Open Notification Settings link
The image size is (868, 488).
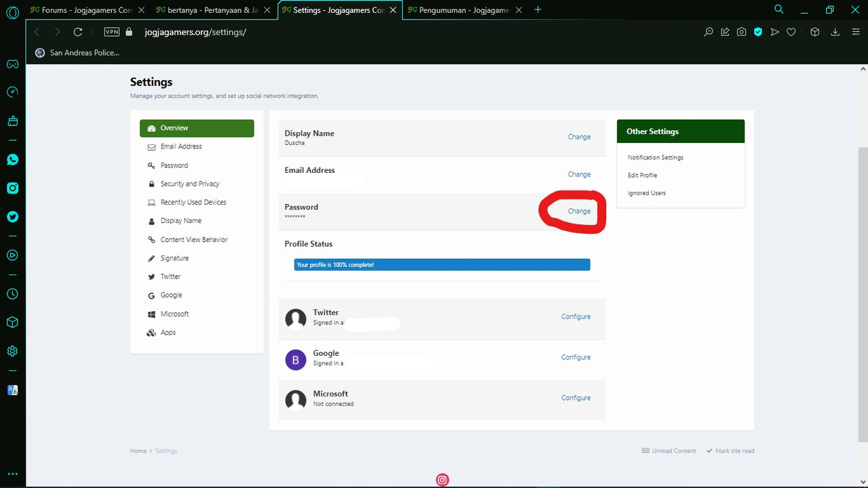tap(655, 157)
